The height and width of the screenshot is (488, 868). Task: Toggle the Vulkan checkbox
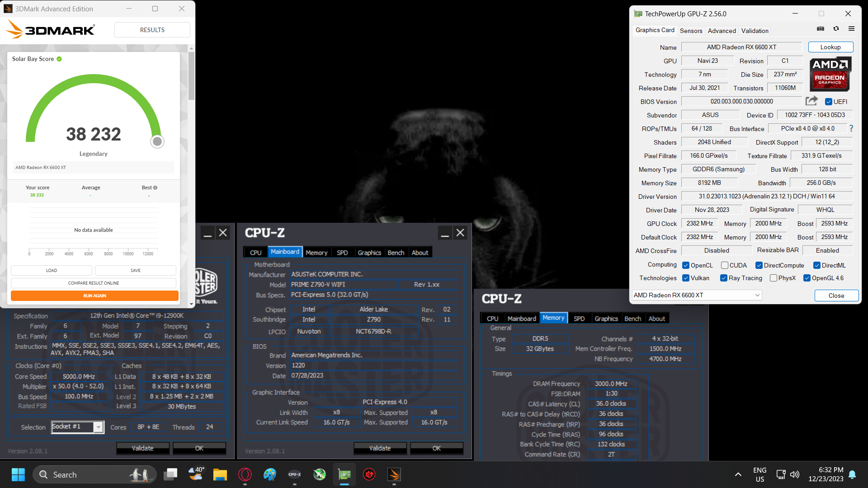point(686,278)
